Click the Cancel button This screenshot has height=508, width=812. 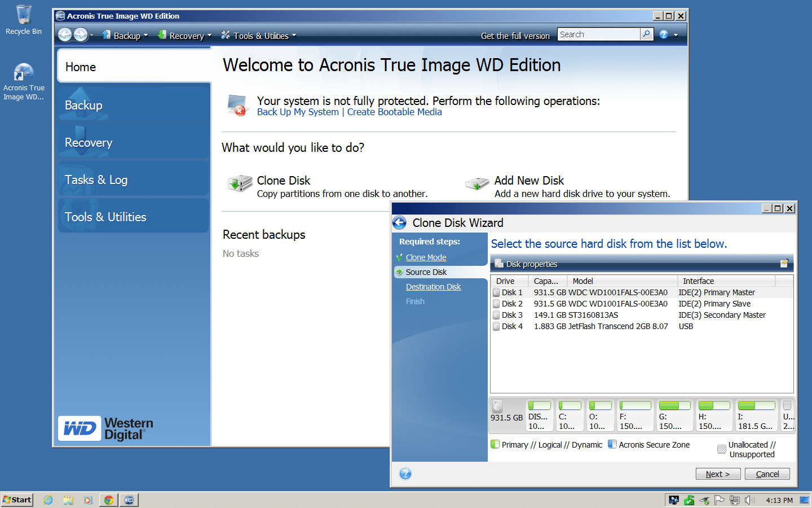click(767, 474)
